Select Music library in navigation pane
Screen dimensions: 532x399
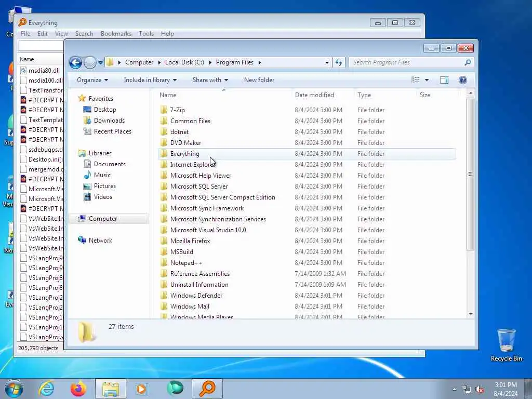point(102,175)
